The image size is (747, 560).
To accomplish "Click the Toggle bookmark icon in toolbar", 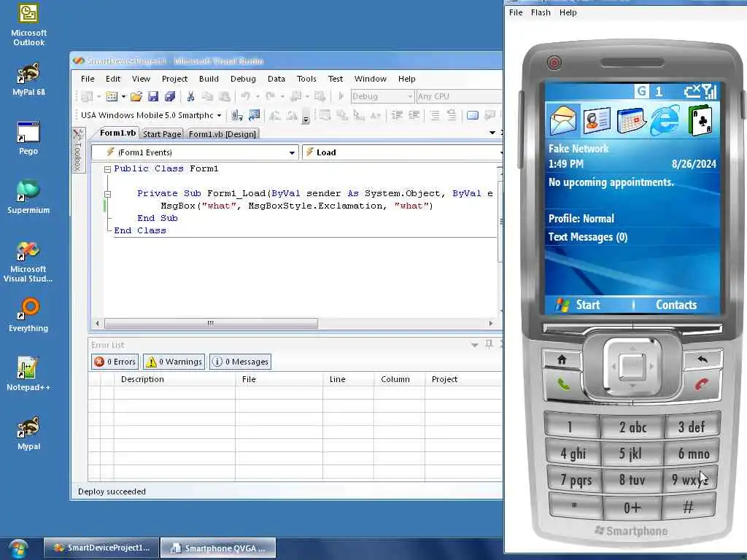I will click(x=472, y=115).
